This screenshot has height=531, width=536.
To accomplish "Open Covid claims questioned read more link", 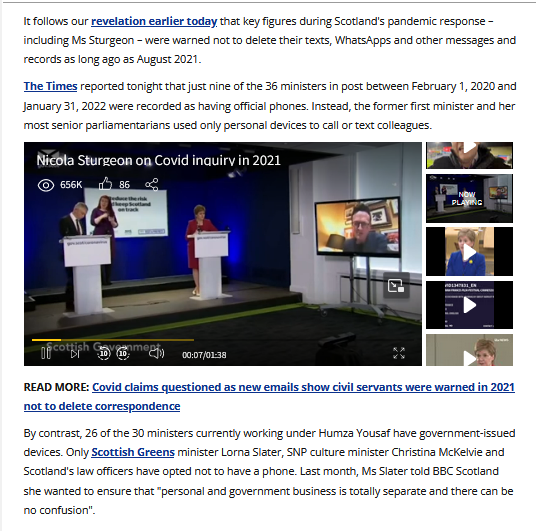I will point(269,397).
